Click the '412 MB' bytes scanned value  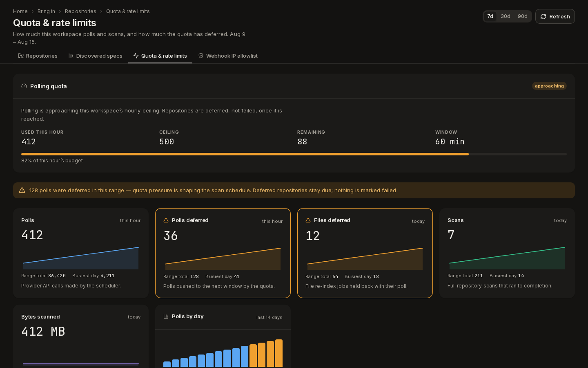tap(43, 332)
